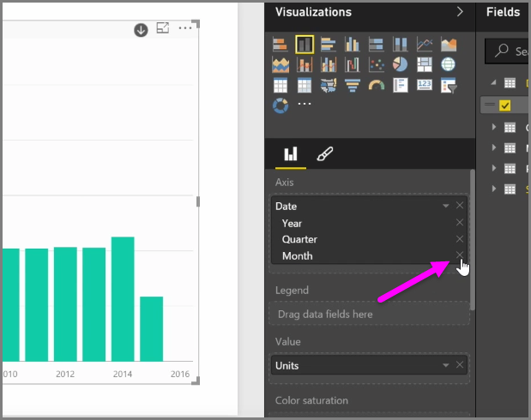The image size is (531, 420).
Task: Switch to the Fields well tab
Action: point(291,154)
